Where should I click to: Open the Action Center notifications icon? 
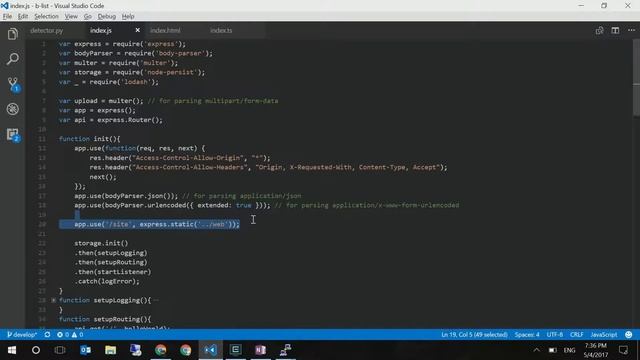click(x=623, y=350)
